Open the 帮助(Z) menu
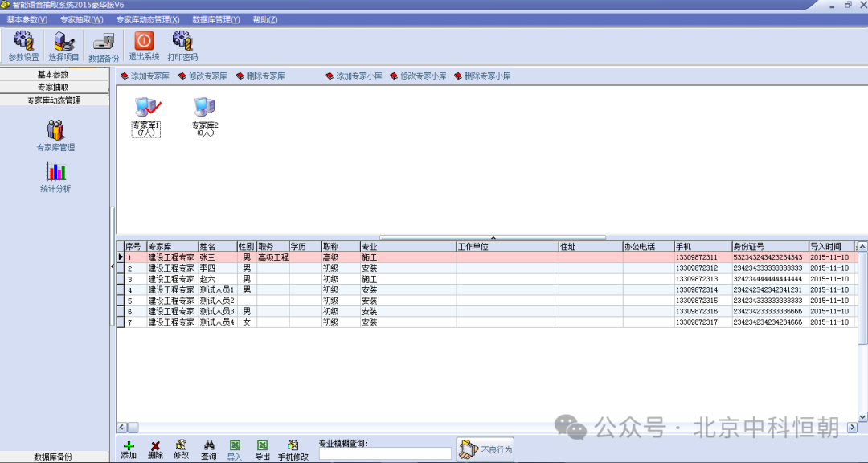Image resolution: width=868 pixels, height=463 pixels. pos(265,19)
